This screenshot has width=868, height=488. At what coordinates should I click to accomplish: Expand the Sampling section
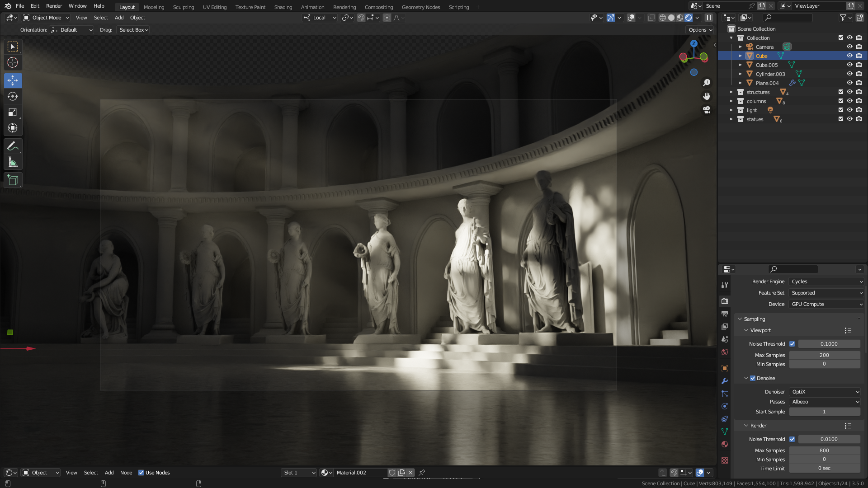(x=754, y=319)
